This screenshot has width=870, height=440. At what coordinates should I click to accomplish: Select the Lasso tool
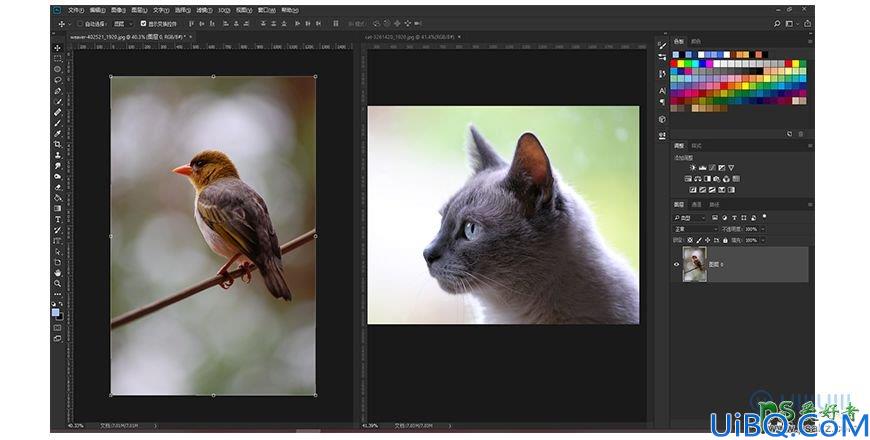(x=58, y=80)
